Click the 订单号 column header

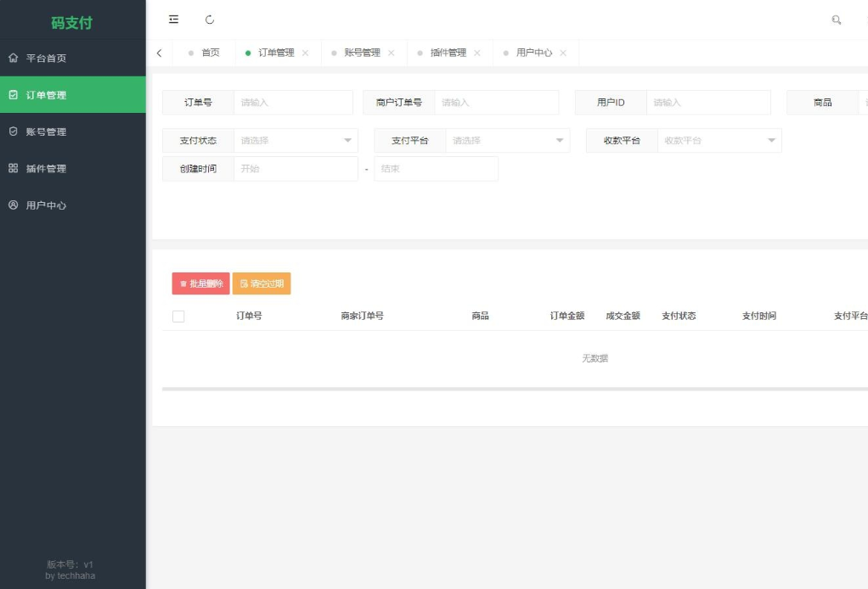click(249, 316)
